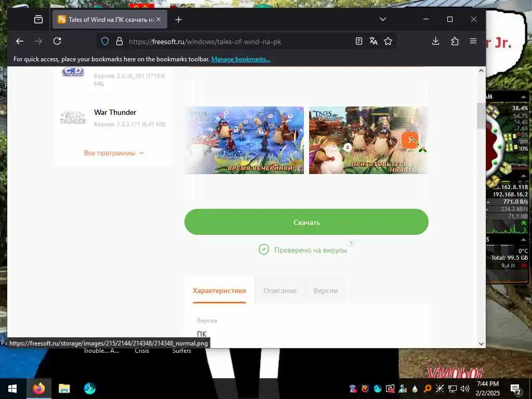The image size is (532, 399).
Task: Open File Explorer from the taskbar
Action: [64, 389]
